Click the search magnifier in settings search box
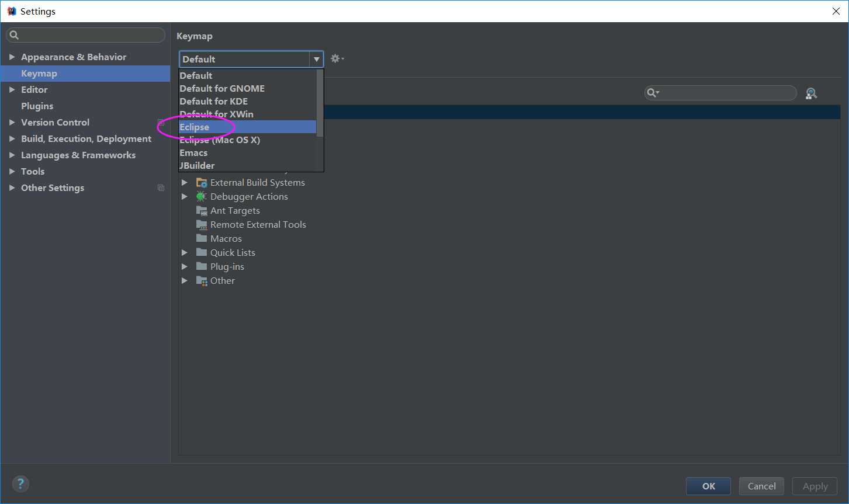849x504 pixels. [15, 35]
